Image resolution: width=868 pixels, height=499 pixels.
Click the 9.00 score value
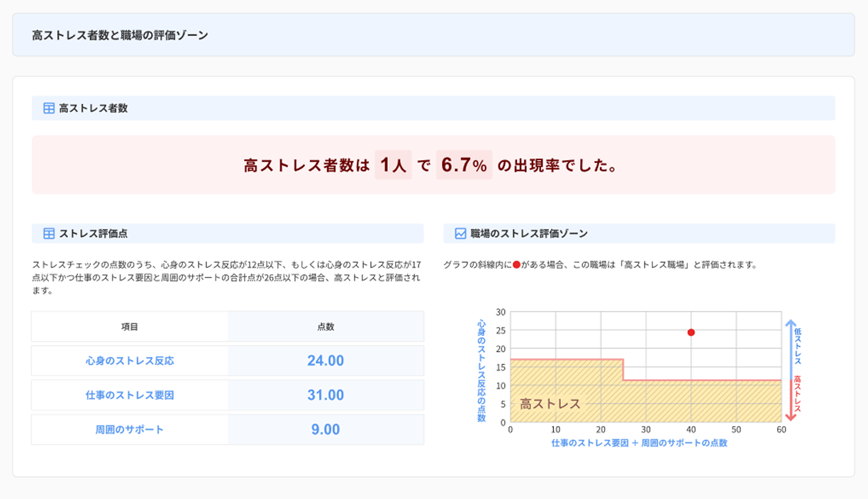click(325, 430)
